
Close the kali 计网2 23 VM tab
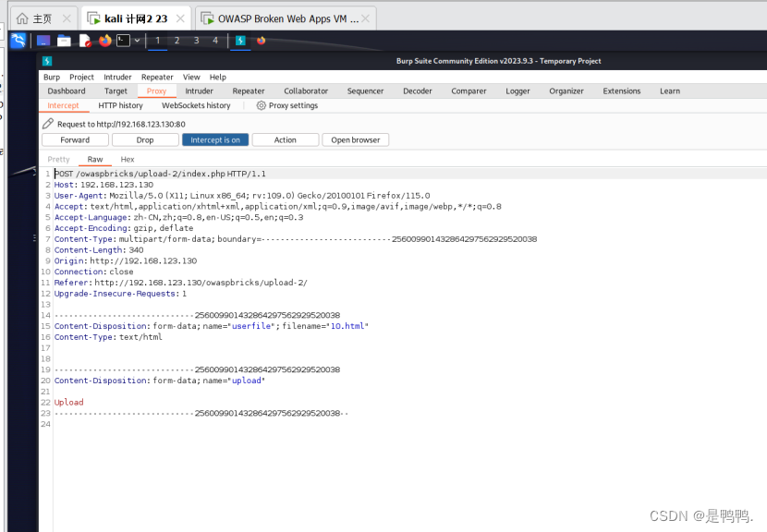[180, 18]
